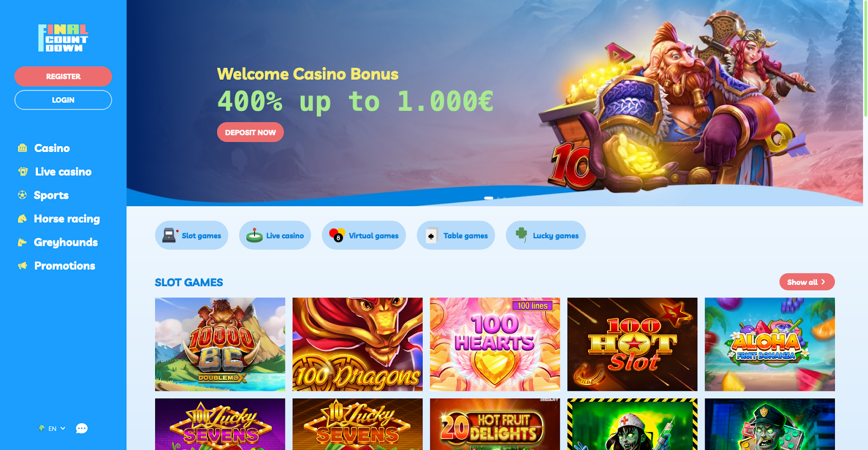Click the Final Countdown logo
This screenshot has width=868, height=450.
point(63,38)
